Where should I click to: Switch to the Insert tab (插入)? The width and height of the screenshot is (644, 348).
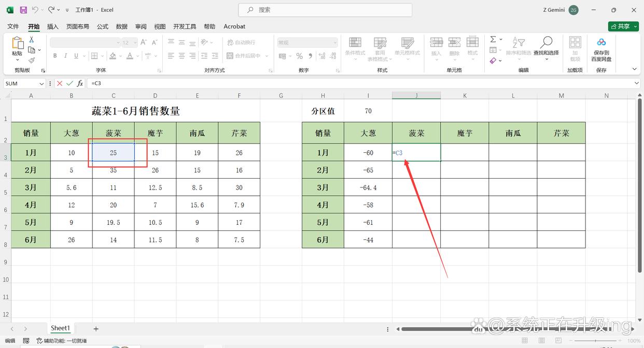[x=53, y=26]
